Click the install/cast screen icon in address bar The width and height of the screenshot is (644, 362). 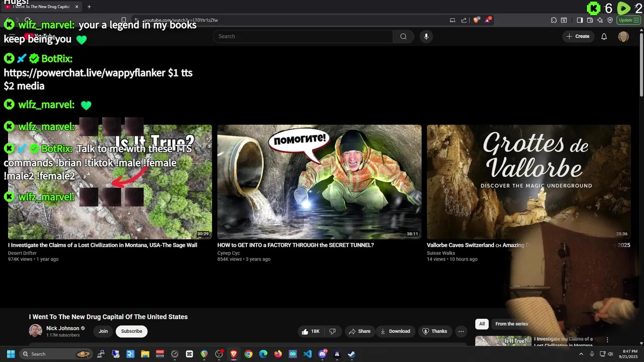(x=452, y=20)
